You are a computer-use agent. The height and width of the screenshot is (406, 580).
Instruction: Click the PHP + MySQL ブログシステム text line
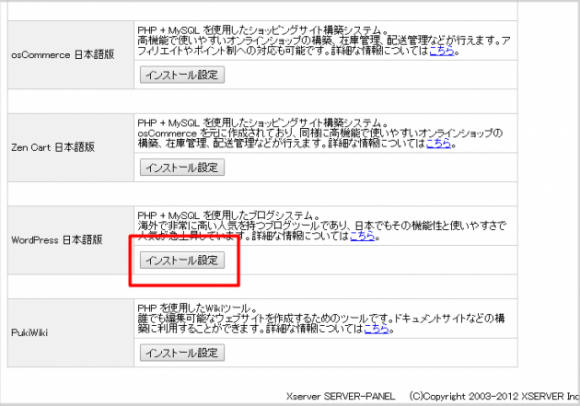point(229,215)
